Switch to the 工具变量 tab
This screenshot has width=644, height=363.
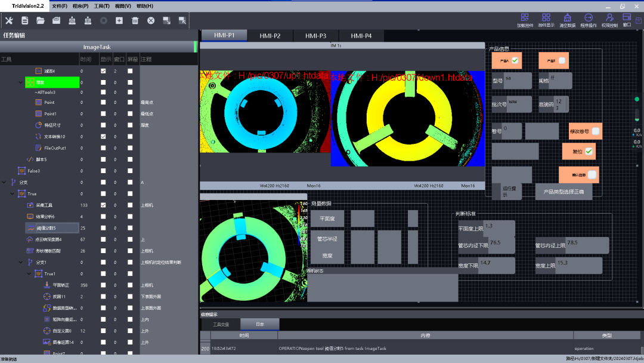221,324
